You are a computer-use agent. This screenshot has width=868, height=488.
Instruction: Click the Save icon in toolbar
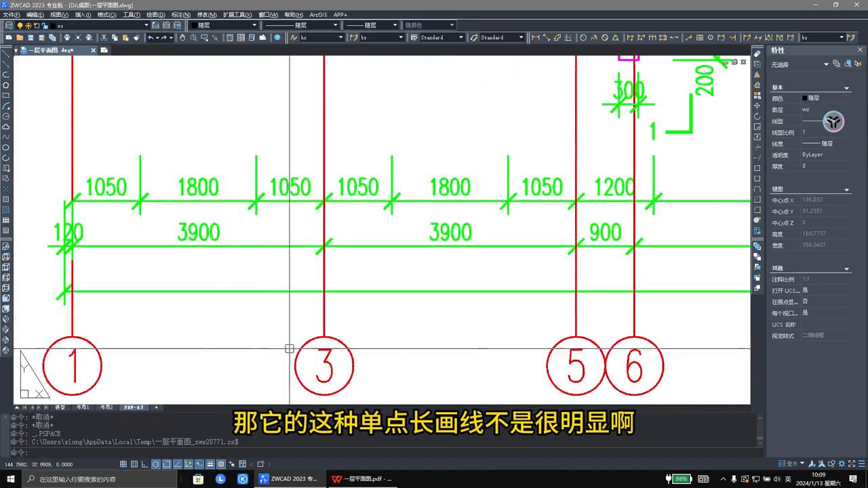[x=31, y=37]
